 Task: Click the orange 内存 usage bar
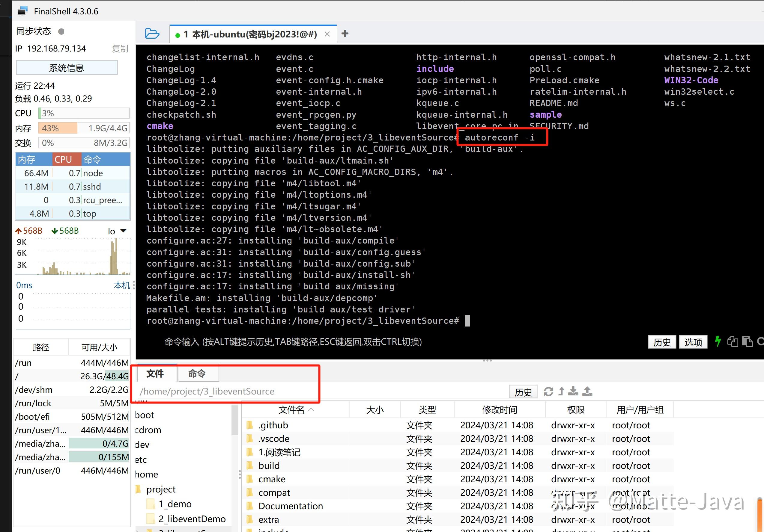point(57,128)
